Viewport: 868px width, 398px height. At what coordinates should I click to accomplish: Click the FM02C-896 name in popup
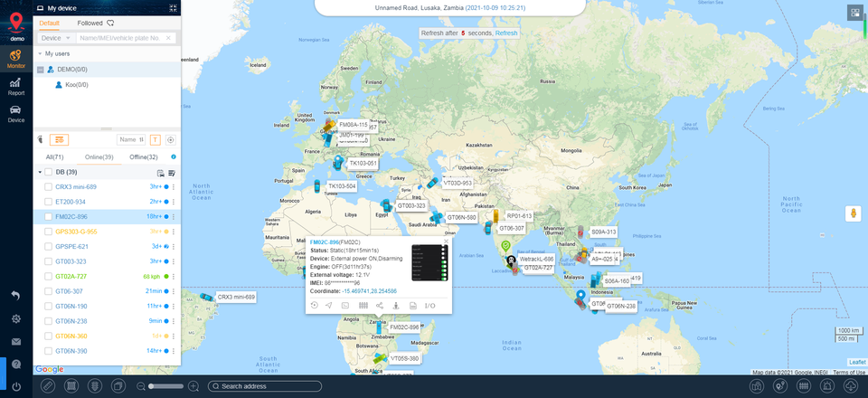325,242
